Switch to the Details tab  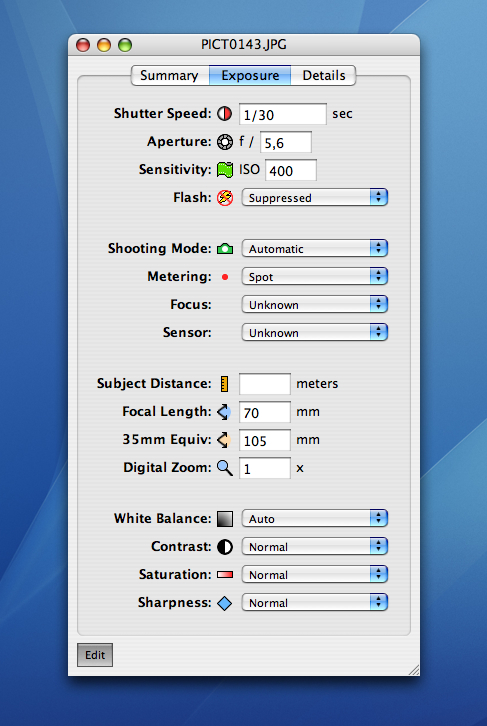(324, 75)
